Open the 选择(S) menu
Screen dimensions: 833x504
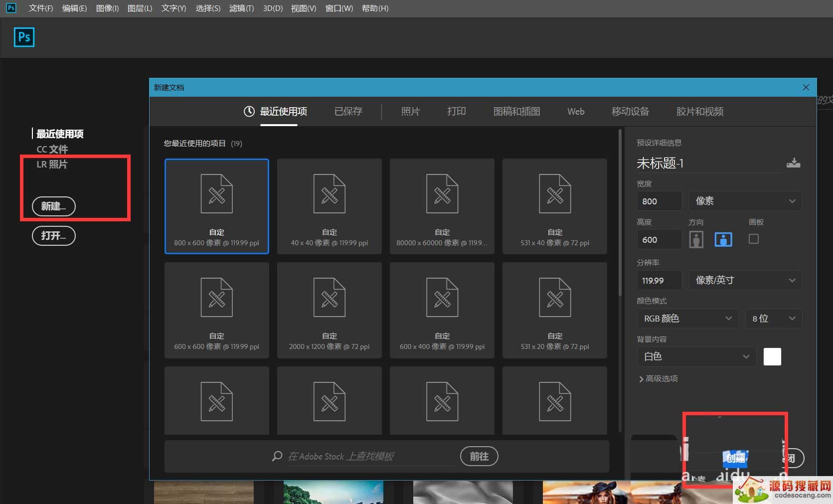click(x=208, y=8)
